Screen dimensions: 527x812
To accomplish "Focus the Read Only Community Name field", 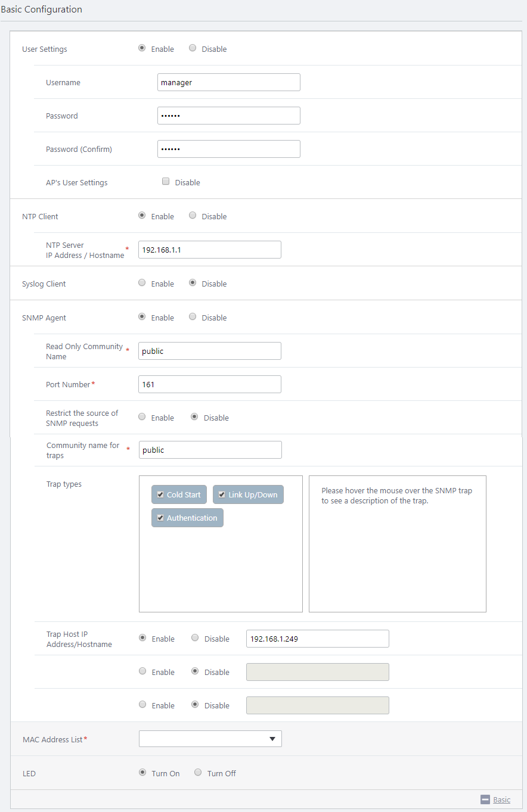I will coord(209,351).
